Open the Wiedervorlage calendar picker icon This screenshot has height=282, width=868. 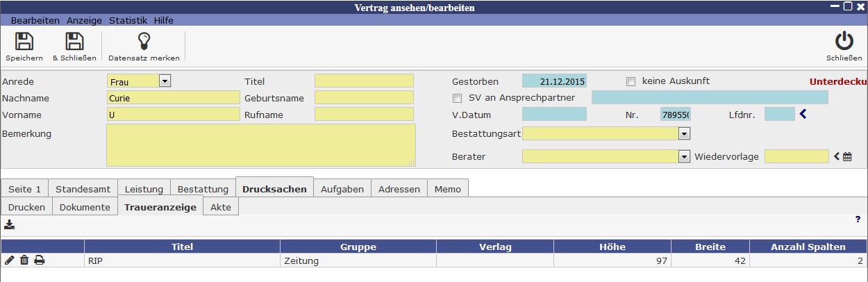847,157
